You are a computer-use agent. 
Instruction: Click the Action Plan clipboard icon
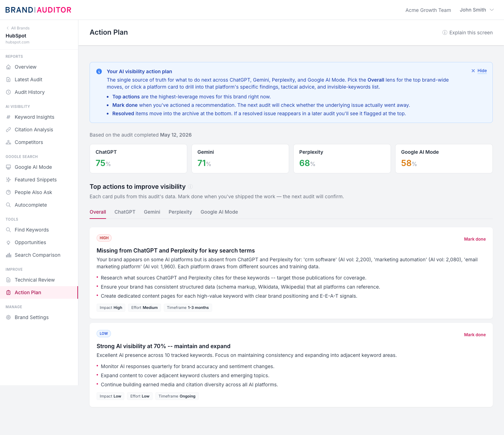pos(8,292)
